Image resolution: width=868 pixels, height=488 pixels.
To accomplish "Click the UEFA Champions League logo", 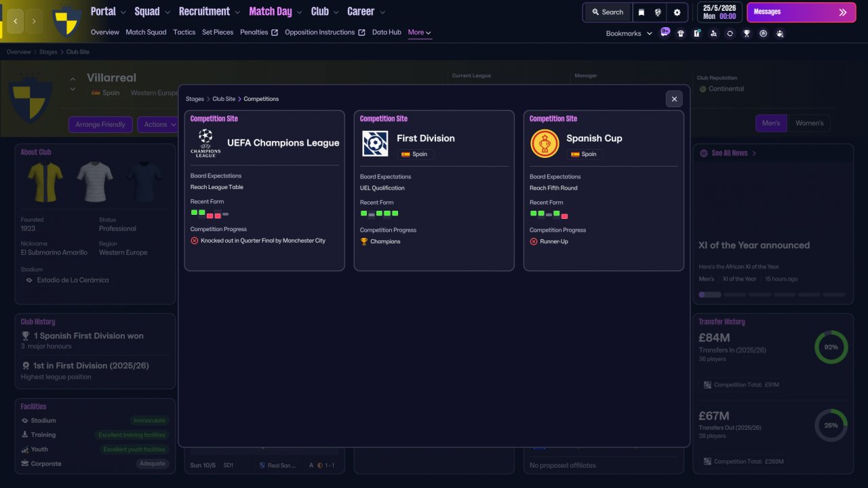I will (205, 143).
